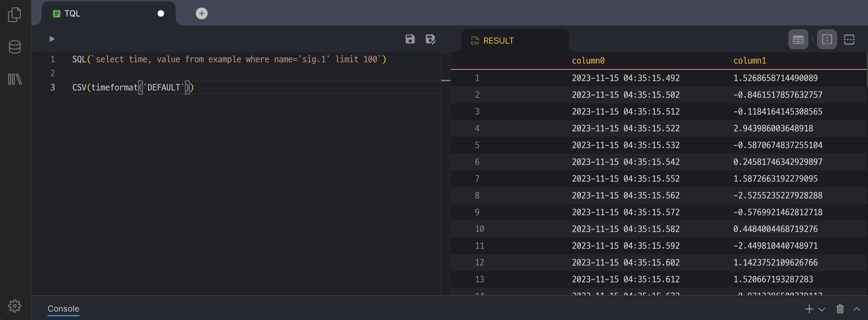
Task: Toggle vertical split panel layout
Action: (827, 40)
